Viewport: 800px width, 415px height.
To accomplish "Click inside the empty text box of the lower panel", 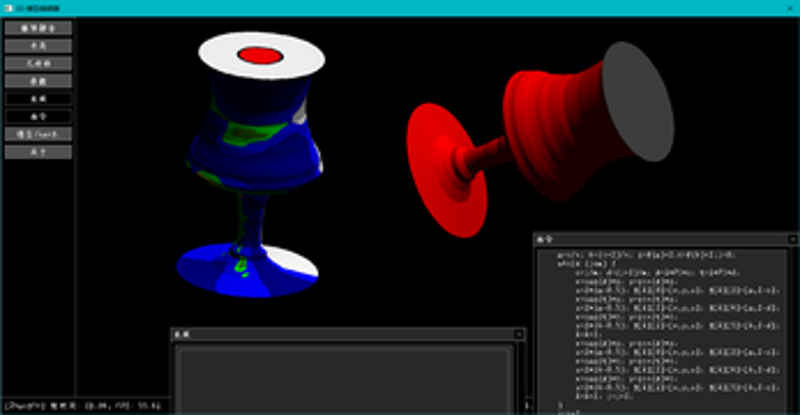I will tap(344, 380).
